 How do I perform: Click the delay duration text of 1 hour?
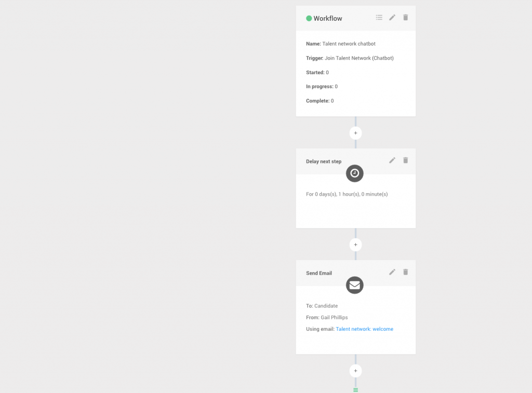(347, 194)
